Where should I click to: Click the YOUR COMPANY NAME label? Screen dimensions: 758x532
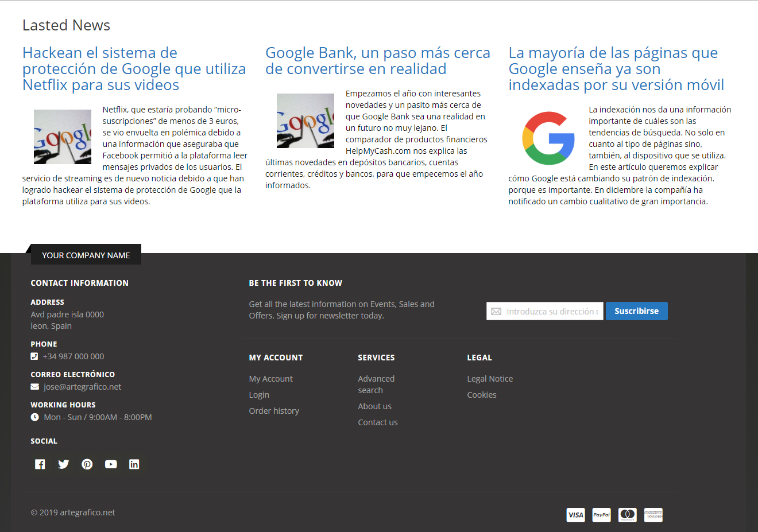pyautogui.click(x=86, y=255)
